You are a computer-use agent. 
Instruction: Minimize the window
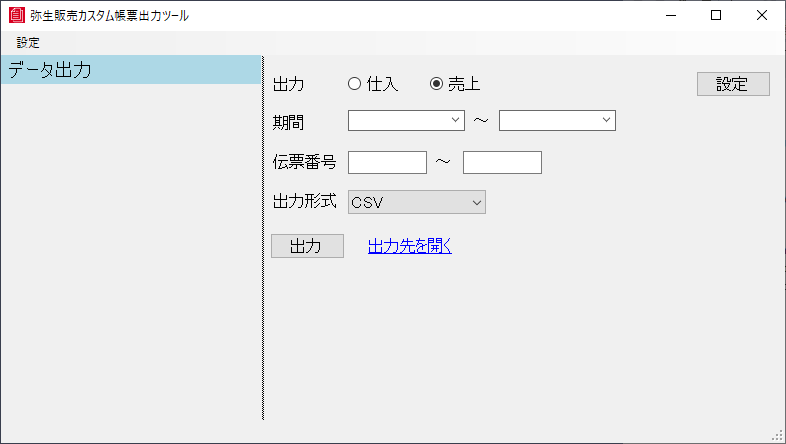[x=671, y=16]
